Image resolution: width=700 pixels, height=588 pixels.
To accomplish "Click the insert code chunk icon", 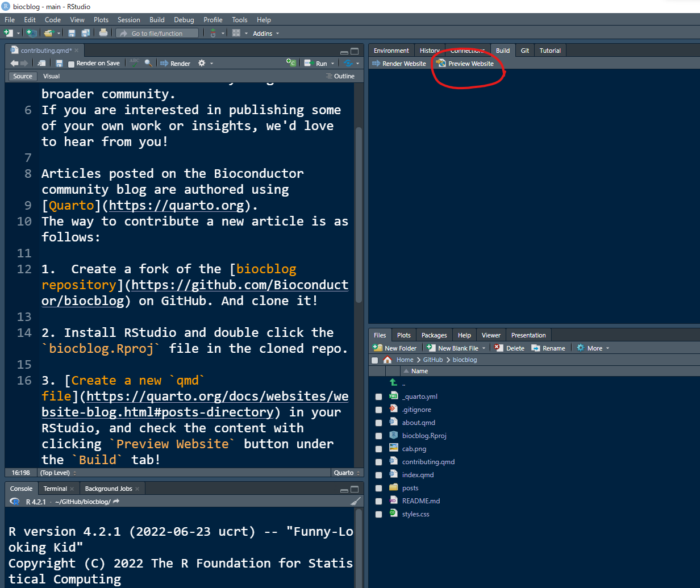I will point(291,63).
